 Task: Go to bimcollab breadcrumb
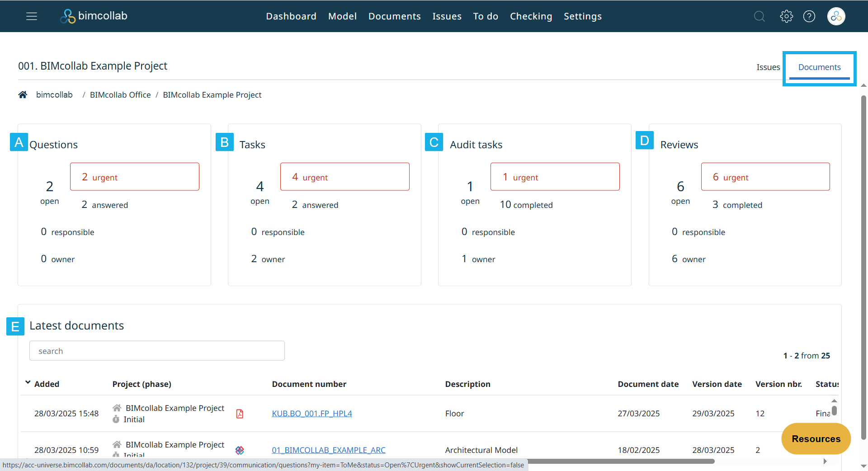[54, 94]
